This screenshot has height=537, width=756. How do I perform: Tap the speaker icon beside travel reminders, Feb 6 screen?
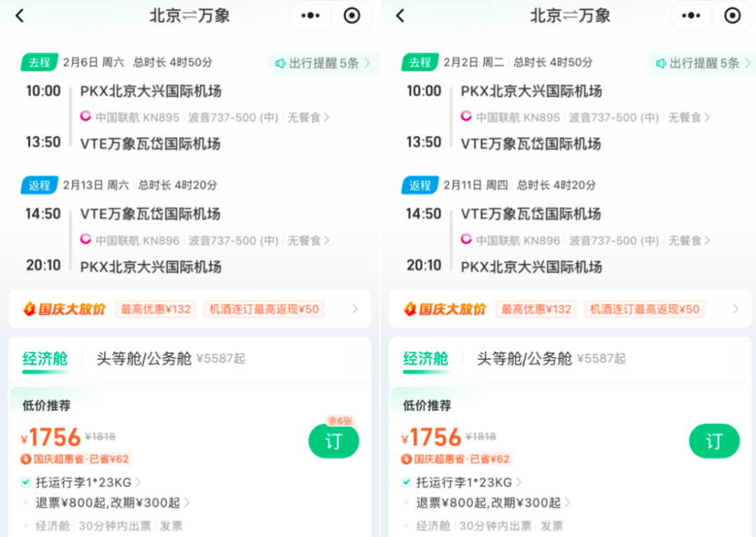click(280, 63)
